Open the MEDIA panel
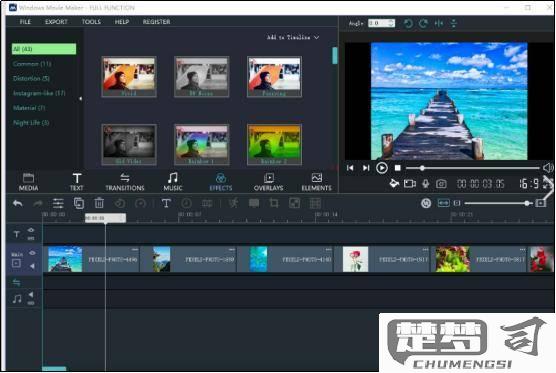556x373 pixels. [x=28, y=182]
